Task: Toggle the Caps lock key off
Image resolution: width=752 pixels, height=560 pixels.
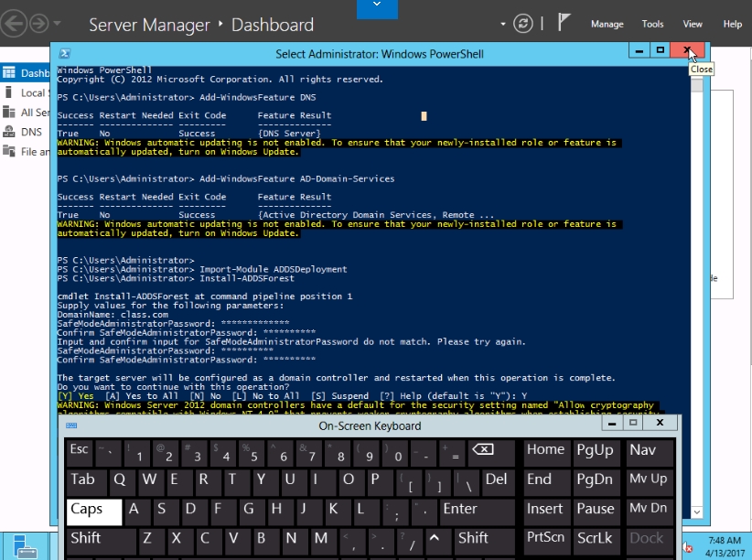Action: (93, 509)
